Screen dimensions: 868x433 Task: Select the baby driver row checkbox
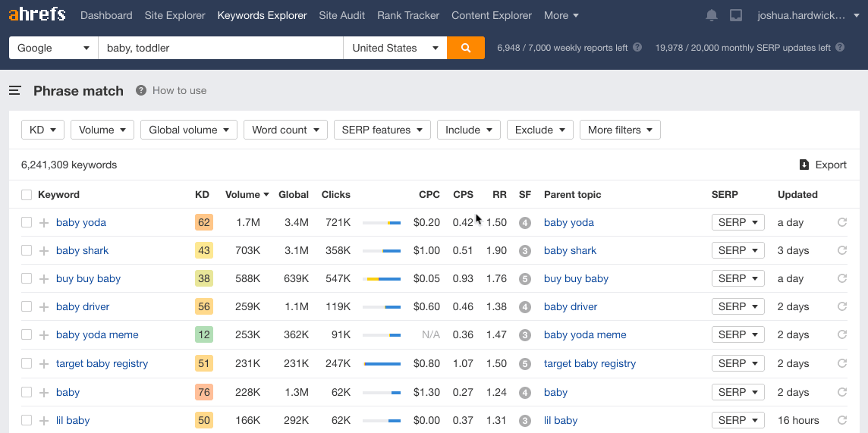coord(27,307)
